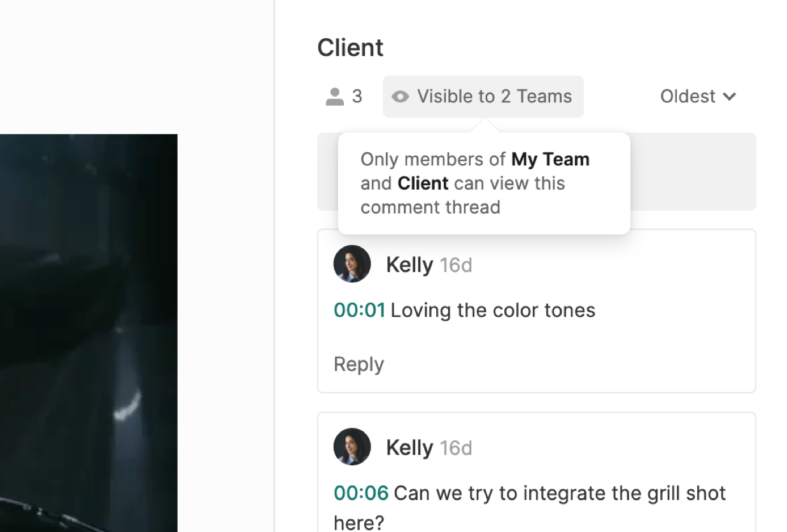
Task: Click the chevron arrow beside Oldest
Action: coord(730,97)
